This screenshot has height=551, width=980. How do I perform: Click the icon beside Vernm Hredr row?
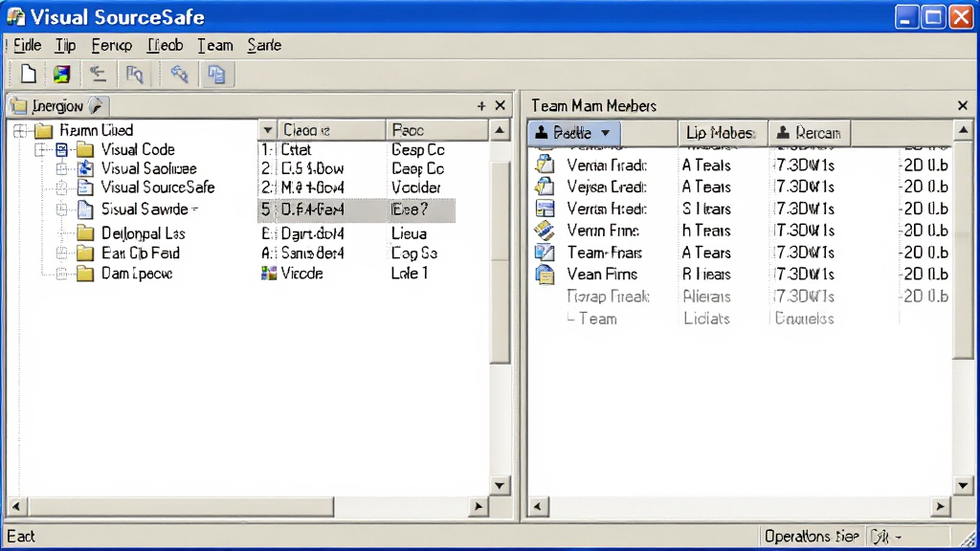coord(545,208)
